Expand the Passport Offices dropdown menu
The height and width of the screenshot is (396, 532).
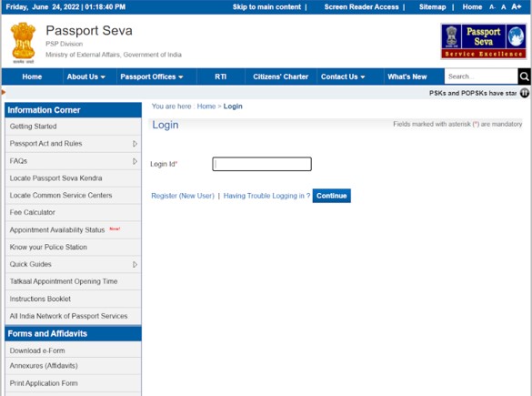tap(152, 76)
